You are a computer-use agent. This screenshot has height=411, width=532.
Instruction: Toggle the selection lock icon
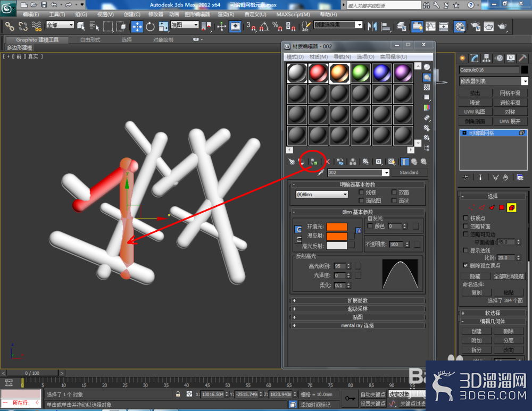pos(178,394)
